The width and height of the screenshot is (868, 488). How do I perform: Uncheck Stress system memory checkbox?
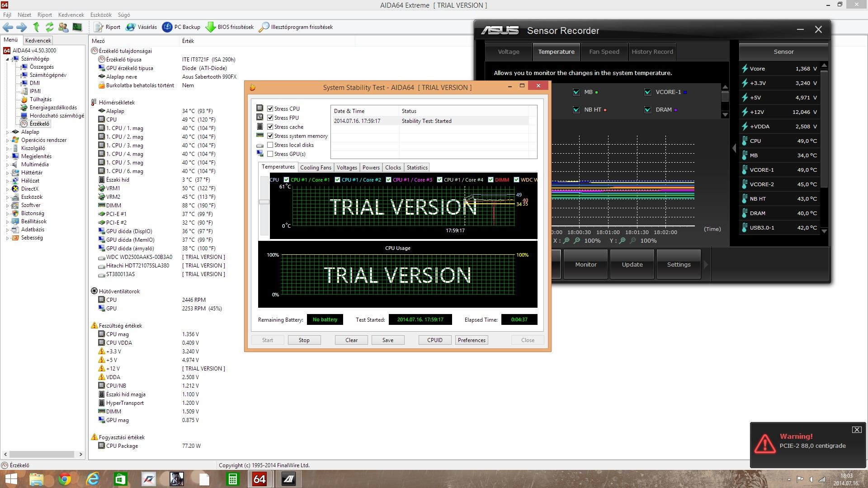(270, 136)
